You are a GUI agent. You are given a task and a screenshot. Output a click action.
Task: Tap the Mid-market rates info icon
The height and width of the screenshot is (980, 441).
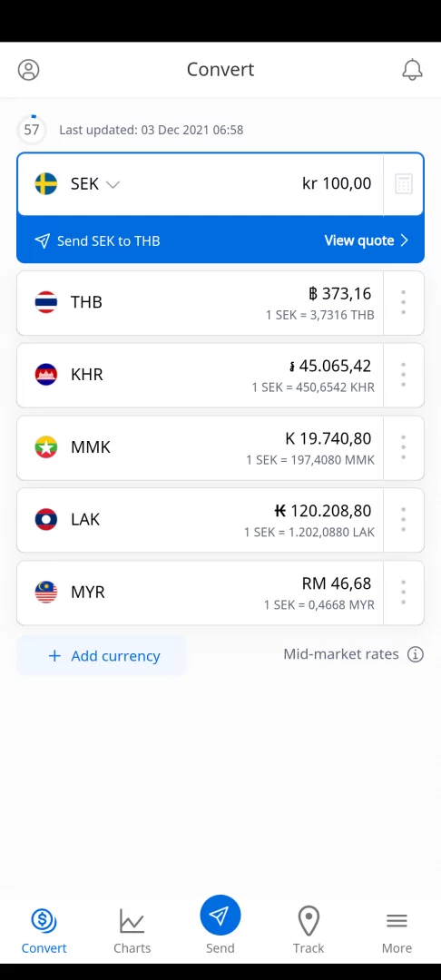click(416, 654)
